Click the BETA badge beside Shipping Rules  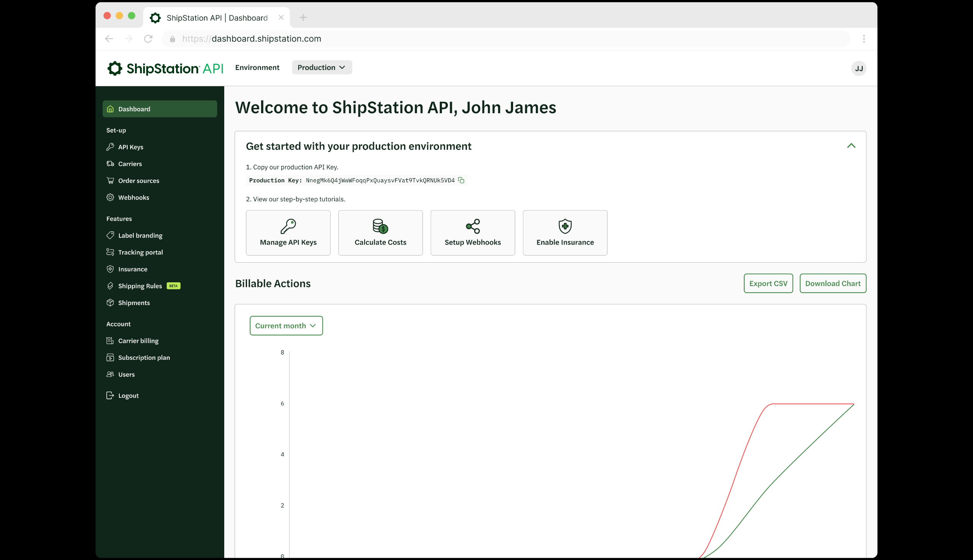pos(174,286)
